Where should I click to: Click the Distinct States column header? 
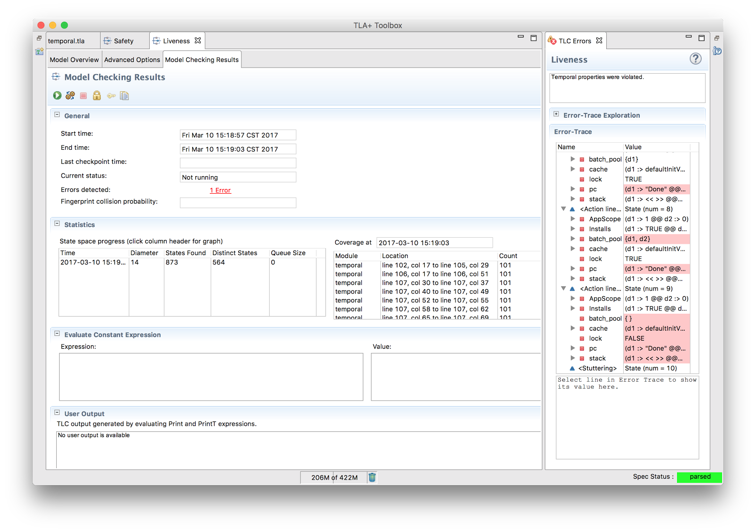[x=240, y=253]
